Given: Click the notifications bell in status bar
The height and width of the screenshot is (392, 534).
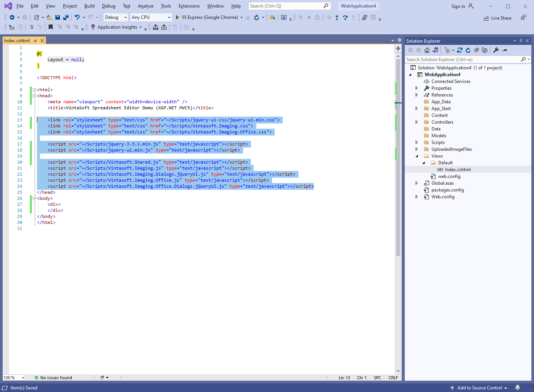Looking at the screenshot, I should coord(518,387).
